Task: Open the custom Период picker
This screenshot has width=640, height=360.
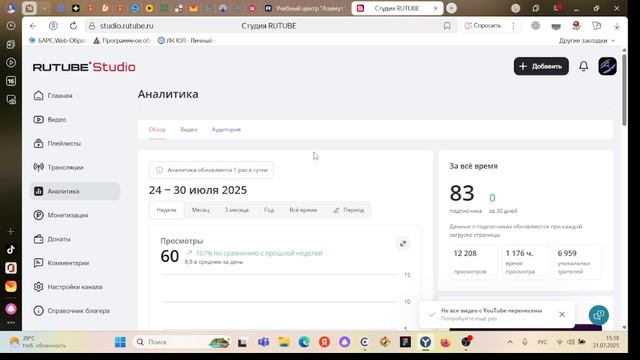Action: 349,210
